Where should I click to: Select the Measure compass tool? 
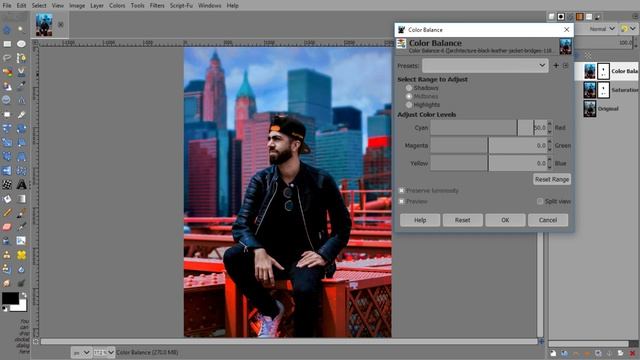click(21, 100)
